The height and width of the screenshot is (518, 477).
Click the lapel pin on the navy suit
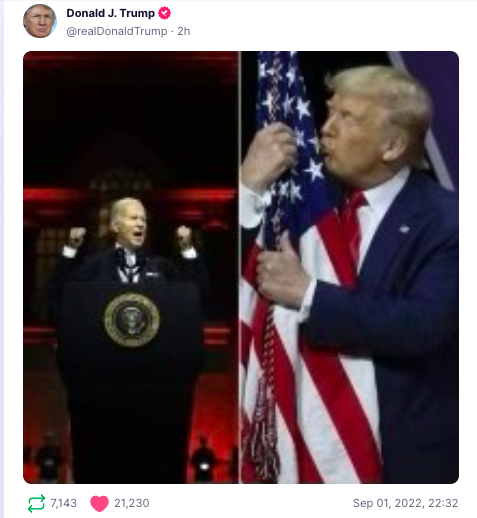[x=404, y=229]
